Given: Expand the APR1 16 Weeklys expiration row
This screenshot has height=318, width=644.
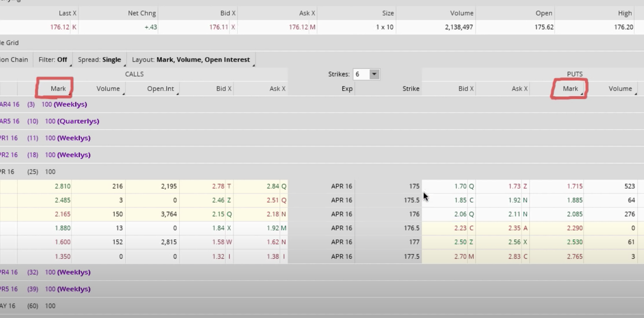Looking at the screenshot, I should coord(322,138).
